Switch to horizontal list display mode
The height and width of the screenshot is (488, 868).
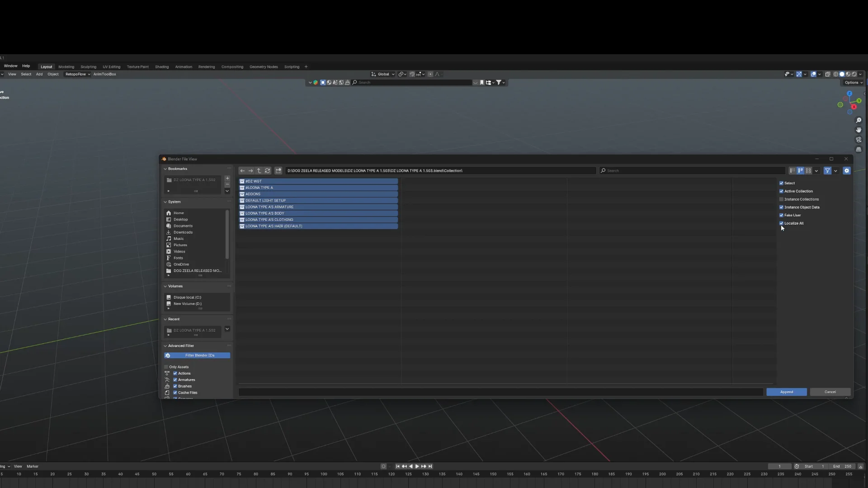point(801,171)
